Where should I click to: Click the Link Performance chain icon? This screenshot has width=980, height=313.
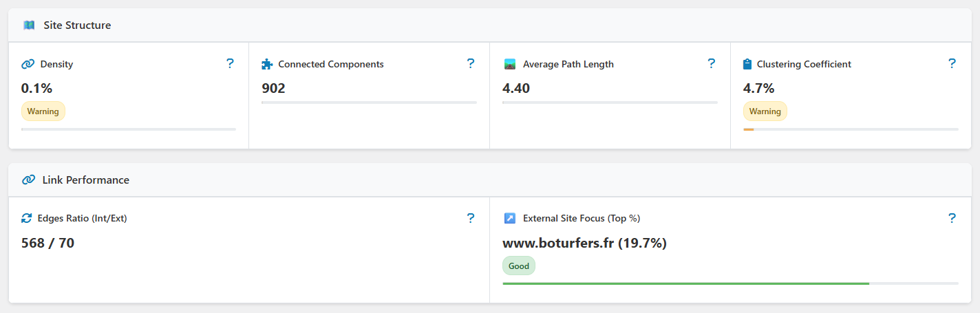[x=29, y=180]
